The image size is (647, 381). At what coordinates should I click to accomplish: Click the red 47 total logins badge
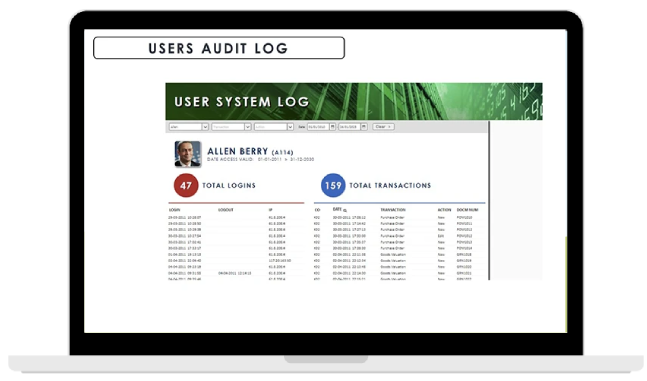(x=186, y=185)
